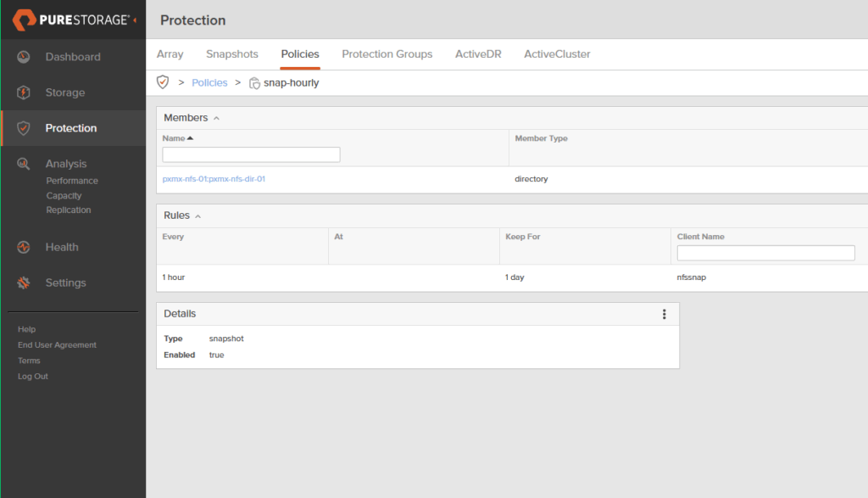
Task: Click the Analysis magnifier icon
Action: [23, 164]
